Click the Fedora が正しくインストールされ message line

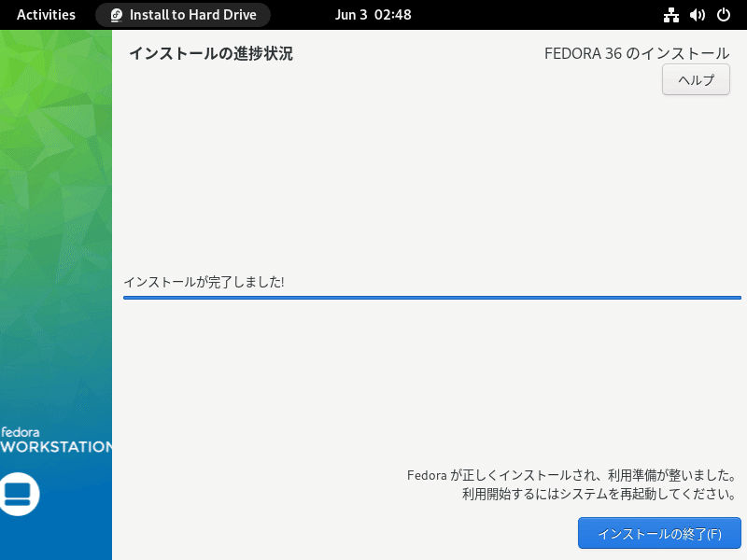click(572, 475)
